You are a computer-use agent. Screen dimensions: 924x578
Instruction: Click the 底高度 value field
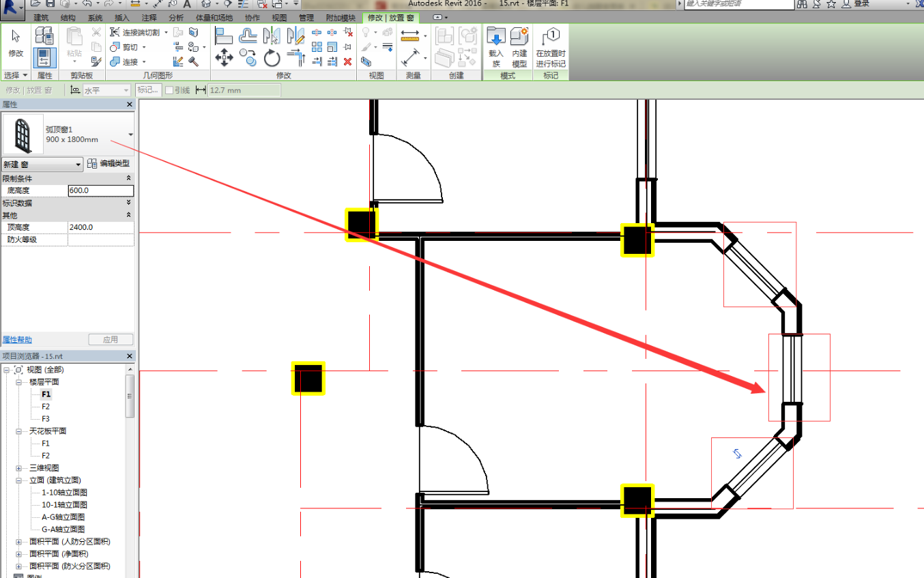click(x=100, y=190)
